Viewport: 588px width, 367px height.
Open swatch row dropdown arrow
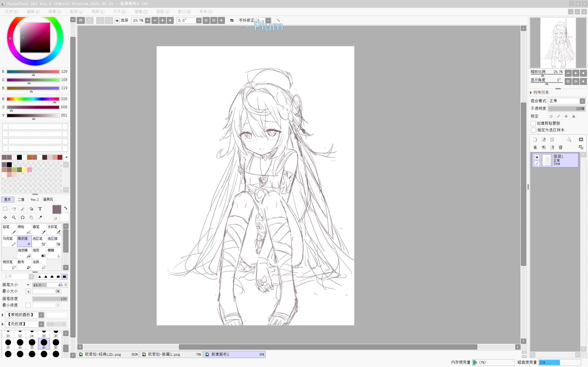[66, 157]
